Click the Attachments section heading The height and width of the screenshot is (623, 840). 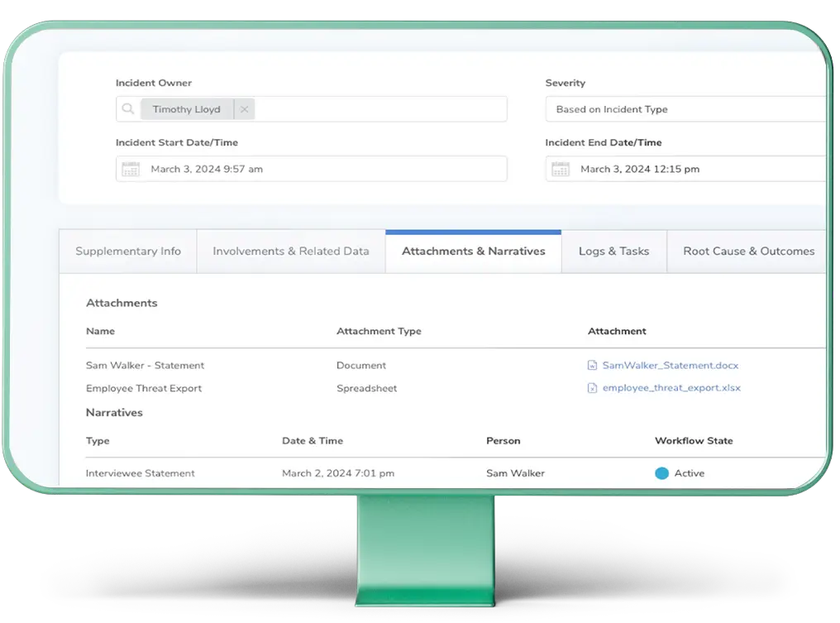click(122, 303)
